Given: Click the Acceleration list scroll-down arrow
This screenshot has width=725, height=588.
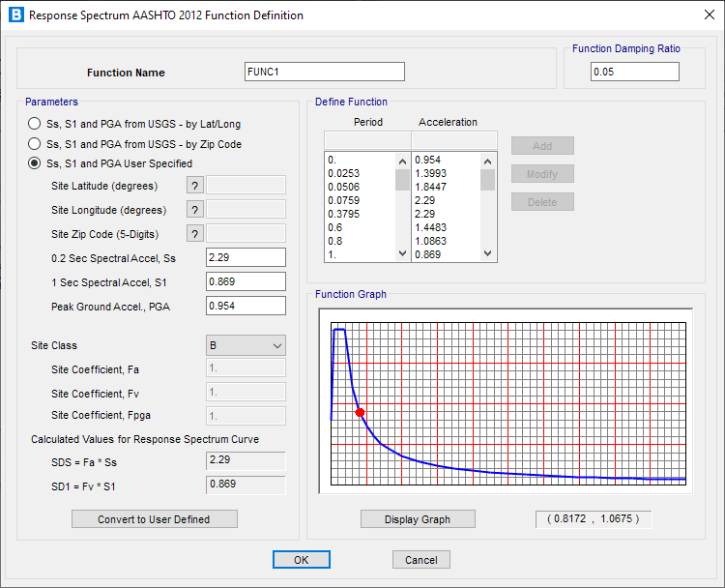Looking at the screenshot, I should click(x=487, y=253).
